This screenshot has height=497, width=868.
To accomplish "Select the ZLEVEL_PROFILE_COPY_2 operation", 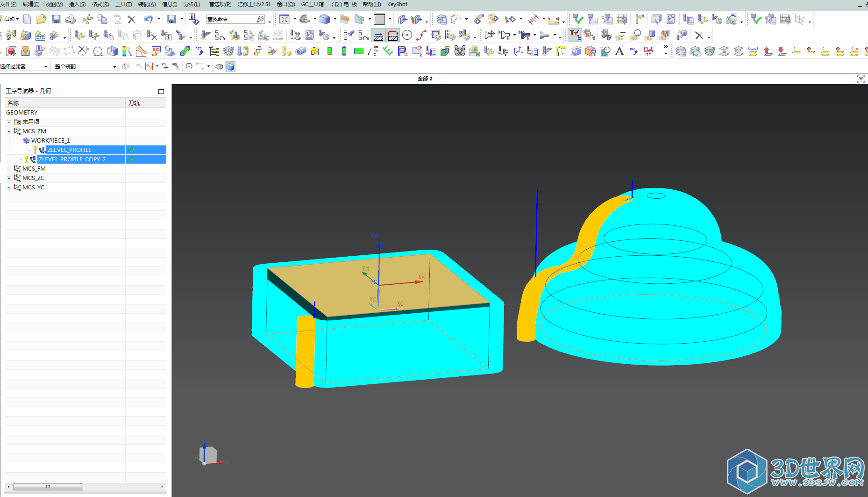I will click(x=72, y=159).
